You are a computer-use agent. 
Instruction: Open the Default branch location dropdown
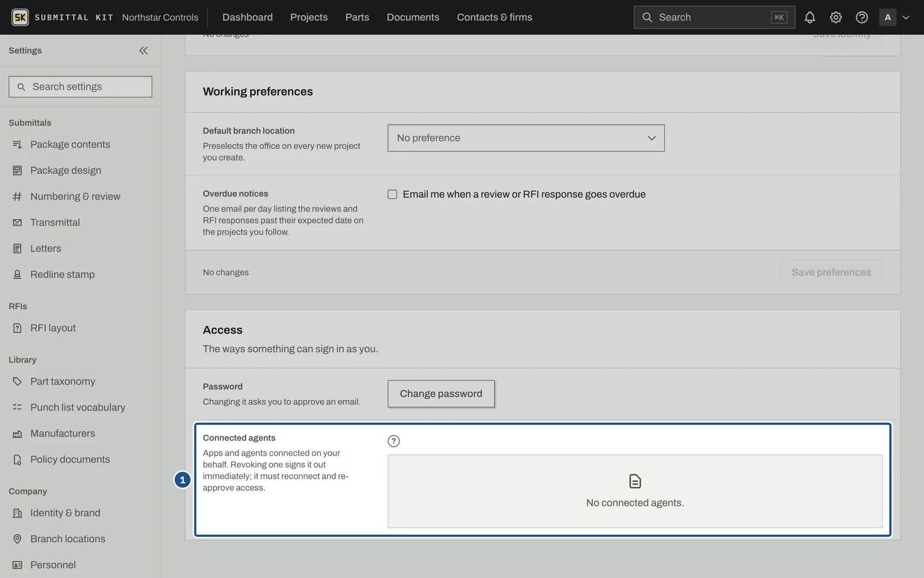[526, 138]
